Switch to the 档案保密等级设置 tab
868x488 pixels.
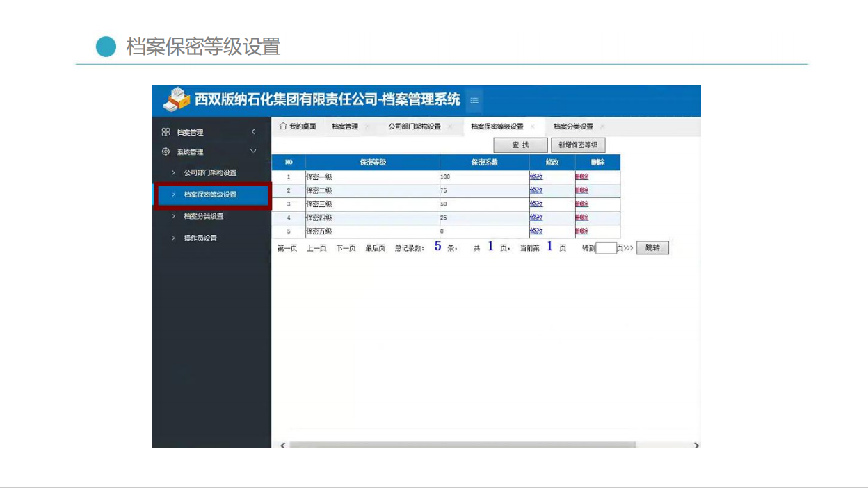[497, 127]
